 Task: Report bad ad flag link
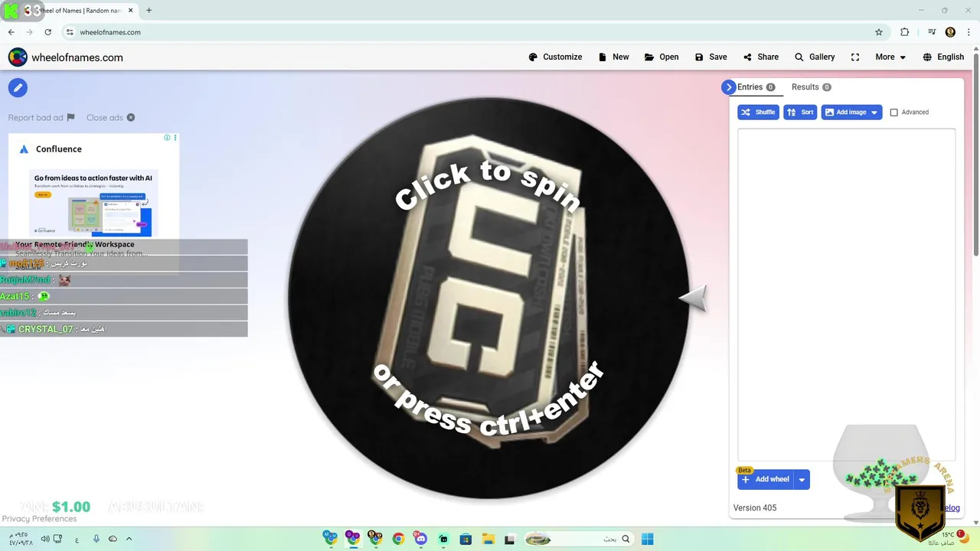pos(41,117)
